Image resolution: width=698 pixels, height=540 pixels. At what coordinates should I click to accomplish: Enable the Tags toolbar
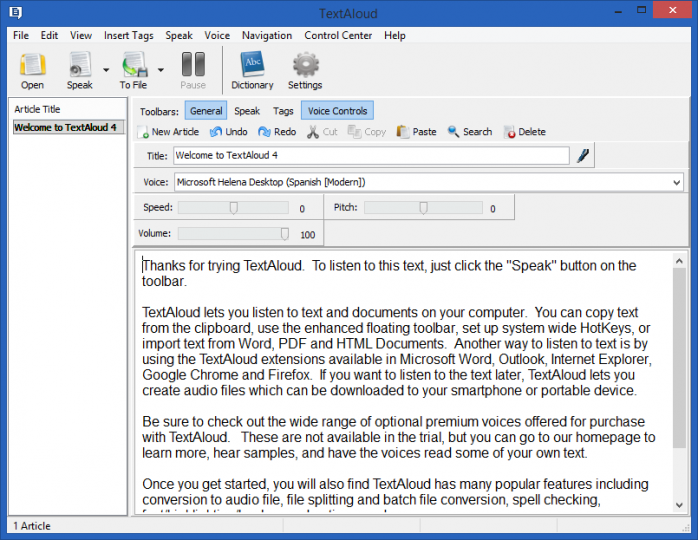click(283, 111)
